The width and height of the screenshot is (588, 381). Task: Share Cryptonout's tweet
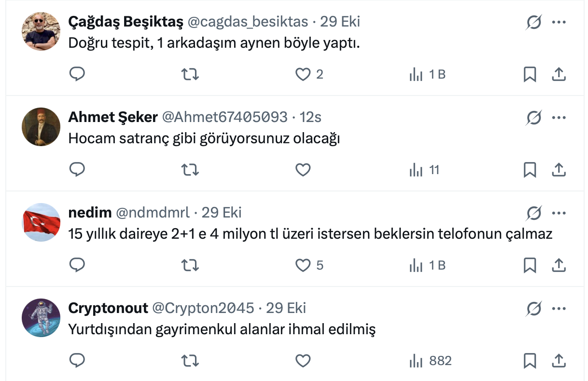pos(559,361)
